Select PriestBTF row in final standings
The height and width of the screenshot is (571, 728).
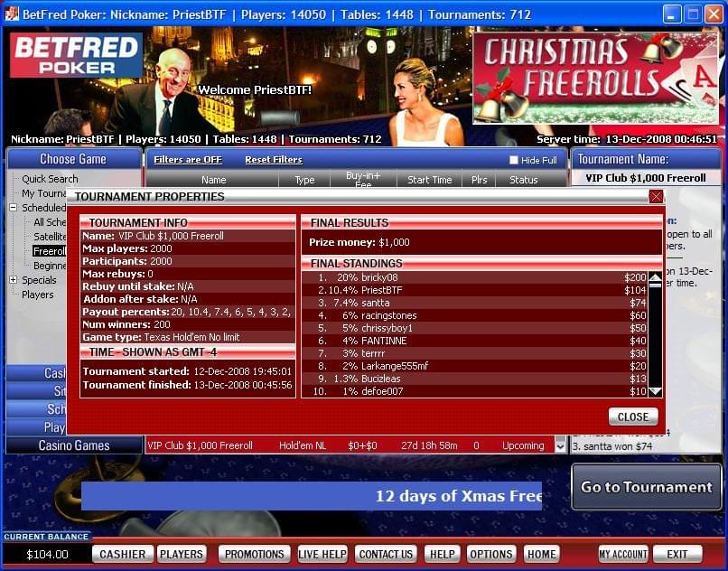tap(474, 290)
